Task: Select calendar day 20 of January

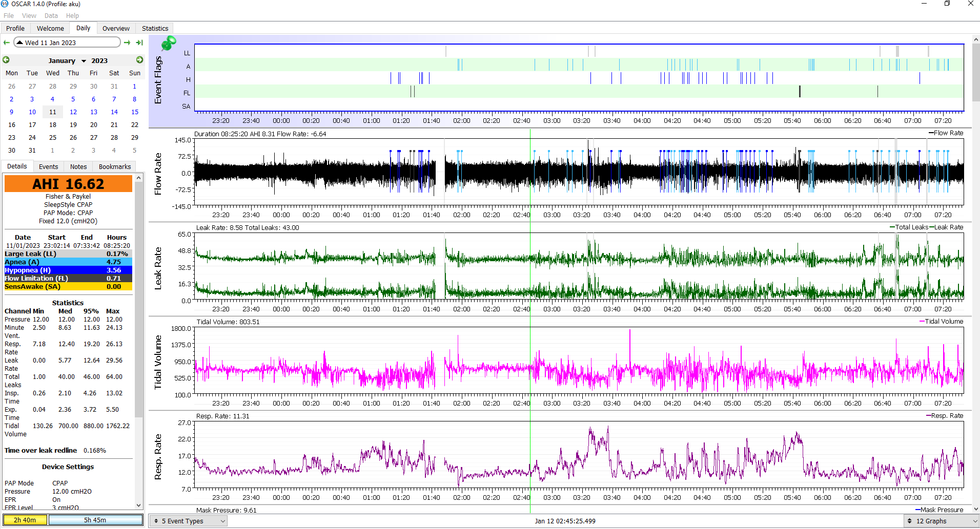Action: pyautogui.click(x=94, y=124)
